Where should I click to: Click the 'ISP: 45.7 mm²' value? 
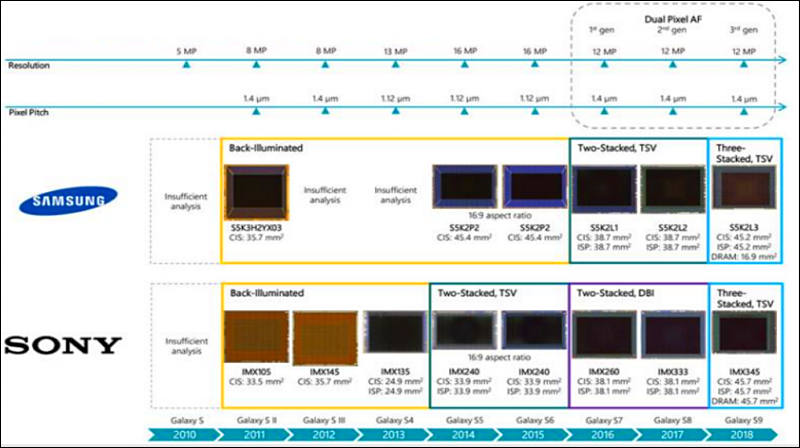[x=744, y=391]
